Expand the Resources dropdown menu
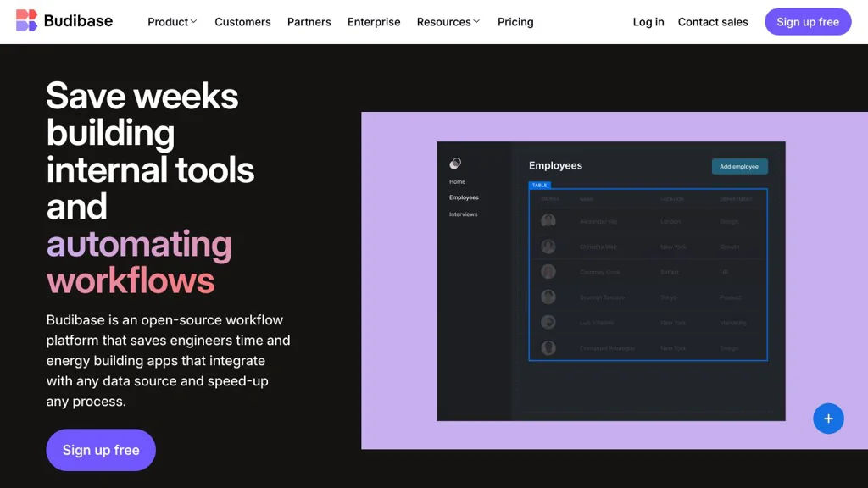Viewport: 868px width, 488px height. 448,22
